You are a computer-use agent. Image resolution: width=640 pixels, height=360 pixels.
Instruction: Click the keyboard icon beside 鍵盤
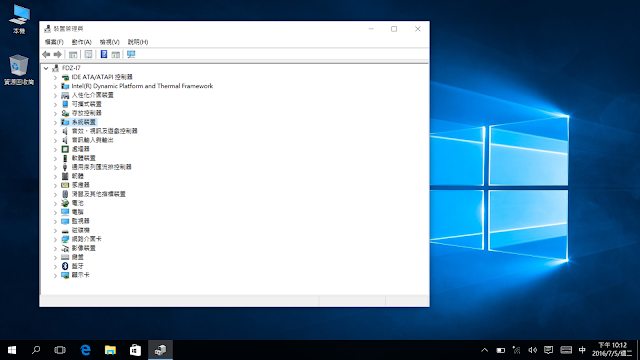(x=65, y=257)
